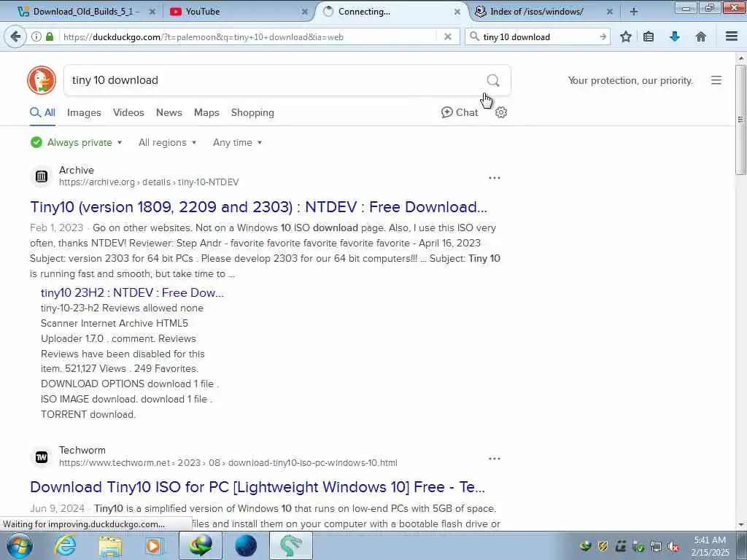This screenshot has width=747, height=560.
Task: Open the bookmarks list icon
Action: coord(649,36)
